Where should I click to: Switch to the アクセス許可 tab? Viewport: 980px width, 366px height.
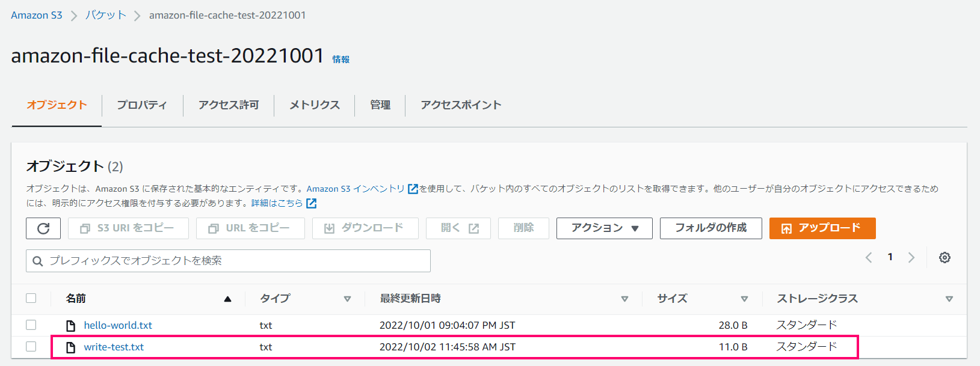pyautogui.click(x=229, y=105)
